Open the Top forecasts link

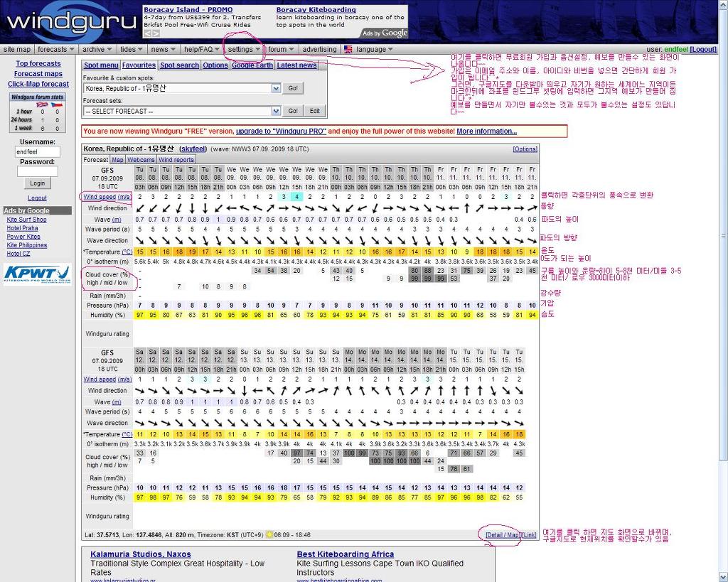point(38,63)
